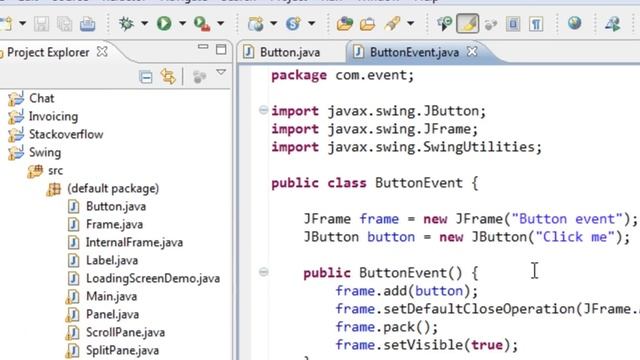Collapse the import statements fold marker
Image resolution: width=640 pixels, height=360 pixels.
pyautogui.click(x=263, y=110)
